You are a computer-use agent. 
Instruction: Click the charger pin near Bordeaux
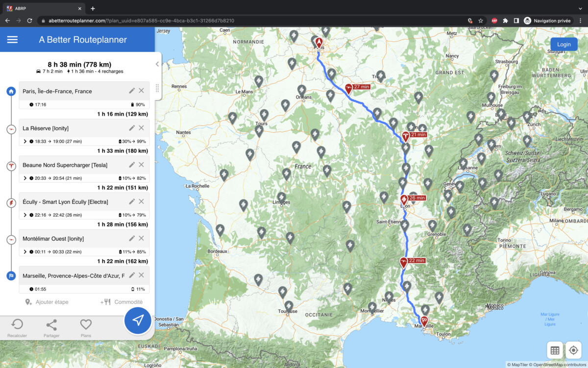point(220,230)
